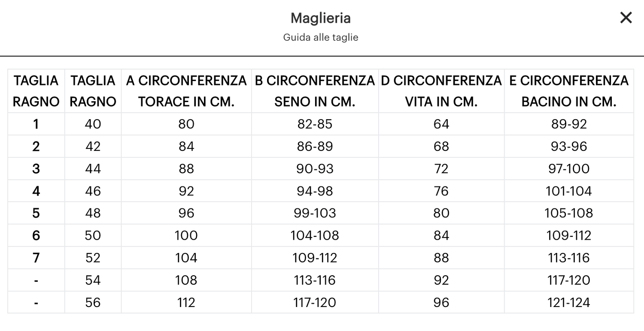Click the size 56 cell
Viewport: 644px width, 331px height.
click(x=93, y=302)
